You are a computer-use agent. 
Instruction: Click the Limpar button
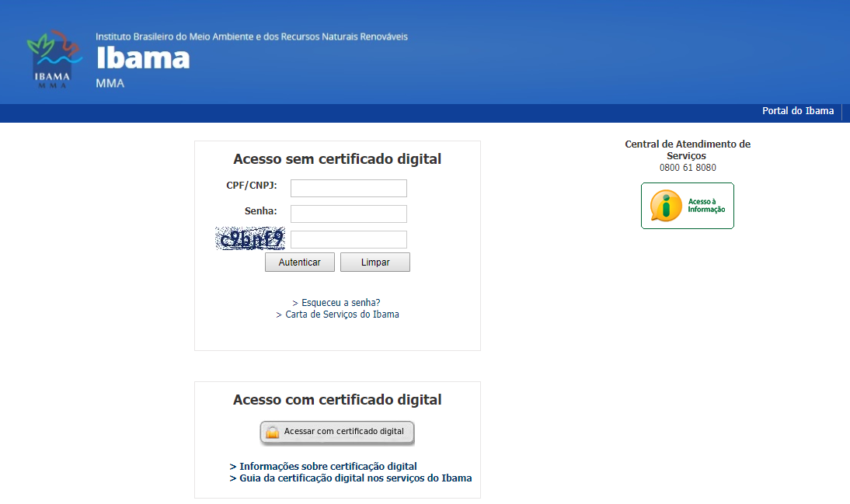(x=375, y=262)
